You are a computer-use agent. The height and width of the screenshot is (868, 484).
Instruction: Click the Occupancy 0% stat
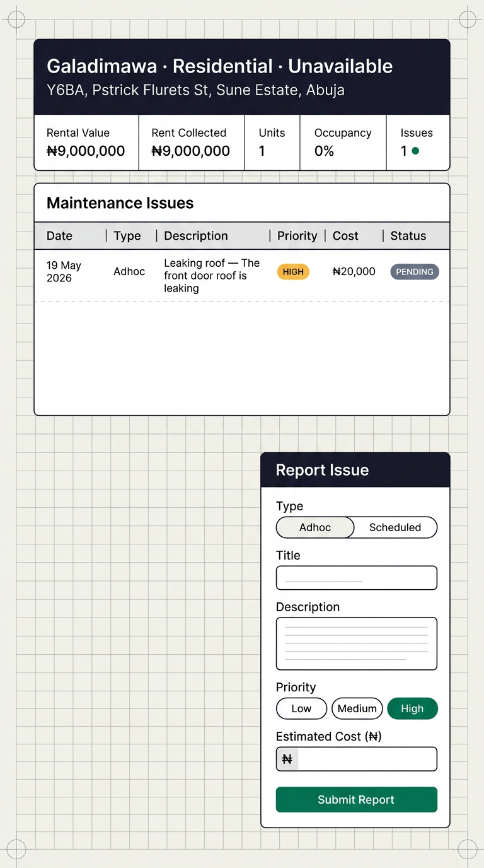(x=343, y=143)
